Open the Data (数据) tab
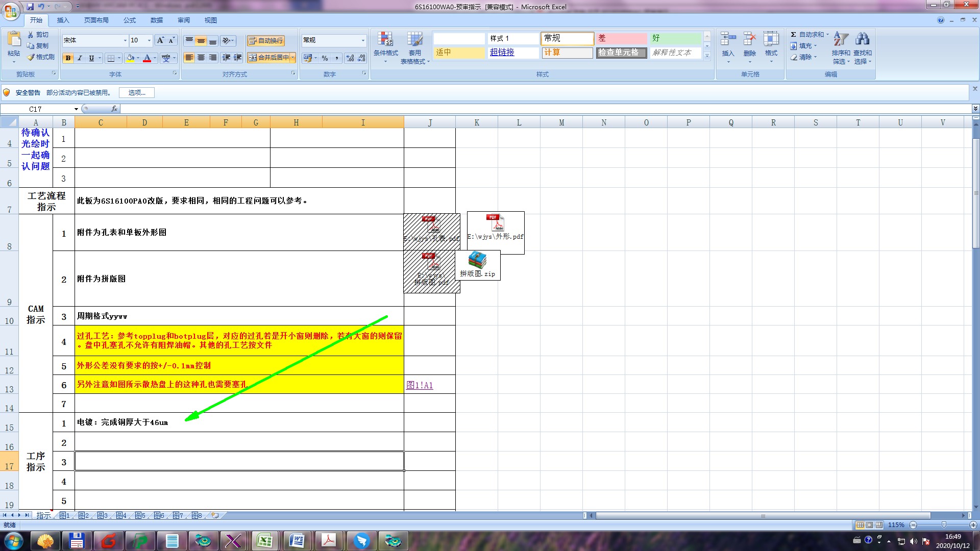The width and height of the screenshot is (980, 551). pyautogui.click(x=157, y=20)
